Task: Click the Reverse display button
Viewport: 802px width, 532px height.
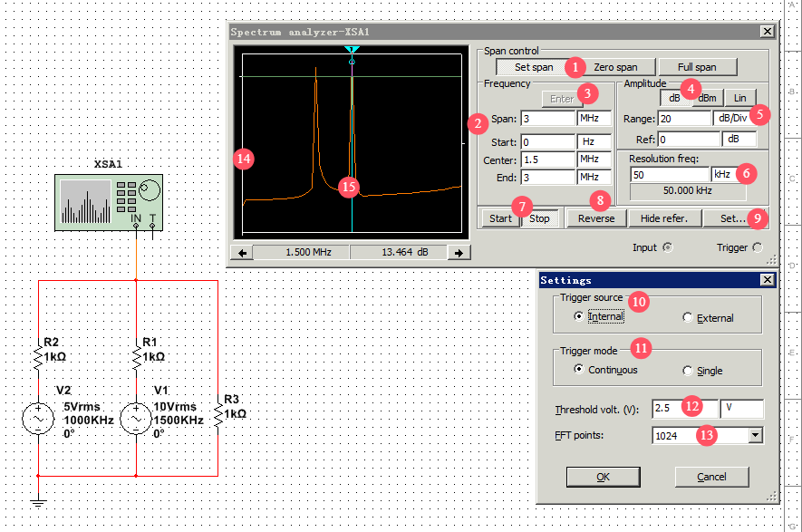Action: 596,218
